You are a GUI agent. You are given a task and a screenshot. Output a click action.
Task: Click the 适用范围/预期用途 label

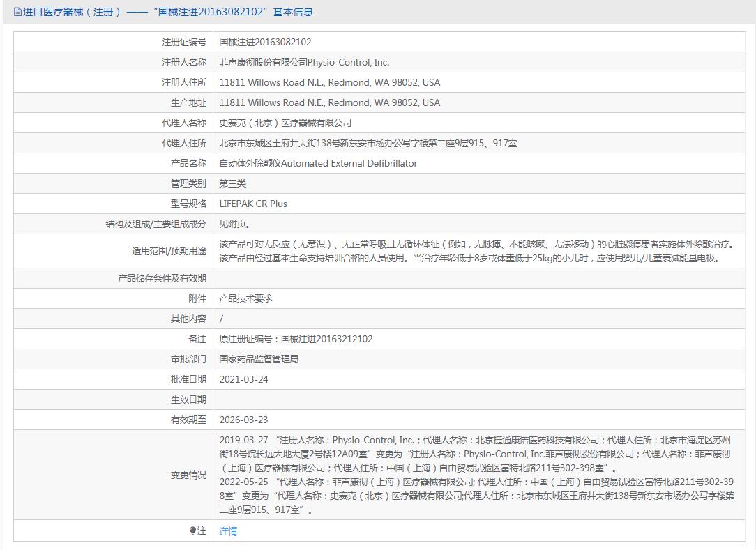tap(169, 251)
